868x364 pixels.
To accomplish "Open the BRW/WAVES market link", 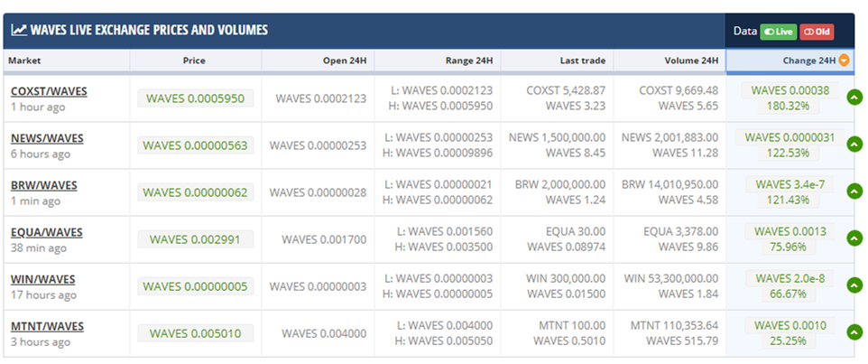I will coord(43,185).
